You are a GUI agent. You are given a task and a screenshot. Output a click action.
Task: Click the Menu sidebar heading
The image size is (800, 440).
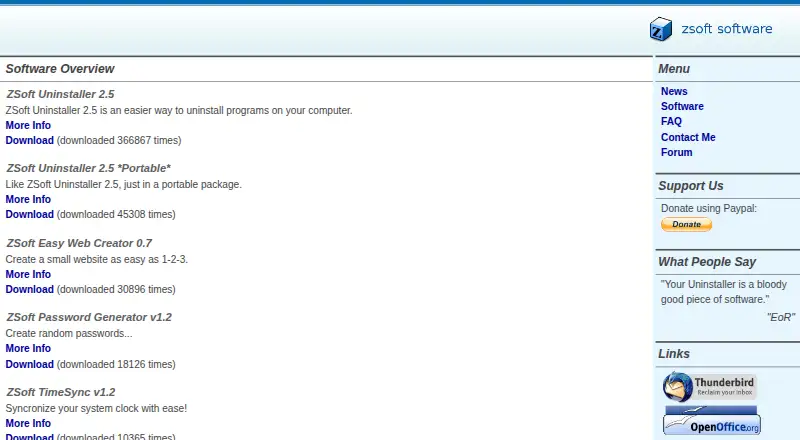click(x=673, y=69)
